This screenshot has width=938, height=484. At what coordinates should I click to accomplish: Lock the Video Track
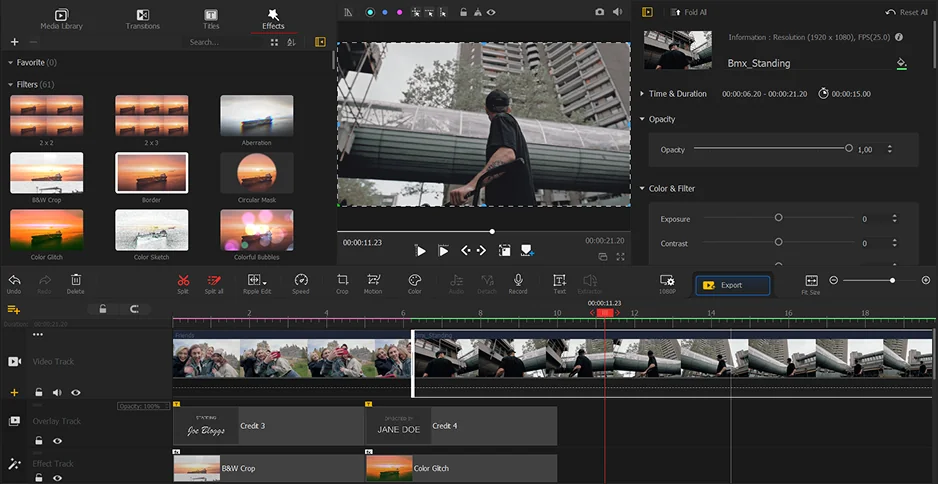(38, 393)
